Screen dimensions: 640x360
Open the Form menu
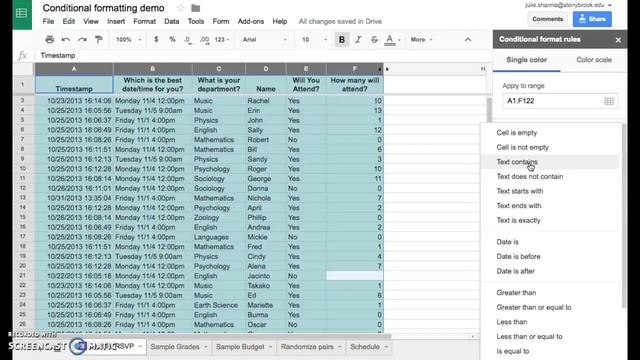tap(221, 21)
